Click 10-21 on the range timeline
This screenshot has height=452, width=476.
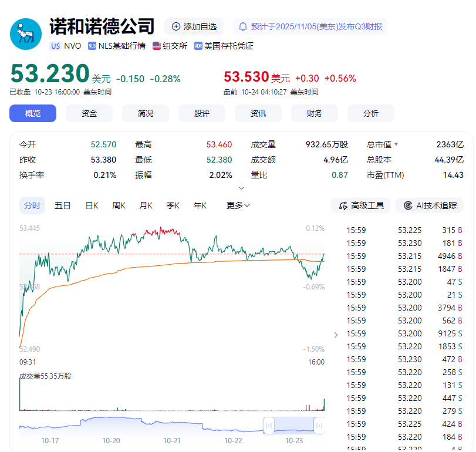(172, 440)
